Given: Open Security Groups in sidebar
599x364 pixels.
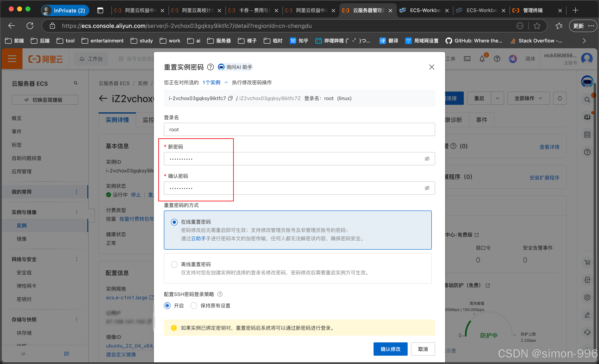Looking at the screenshot, I should (x=24, y=272).
